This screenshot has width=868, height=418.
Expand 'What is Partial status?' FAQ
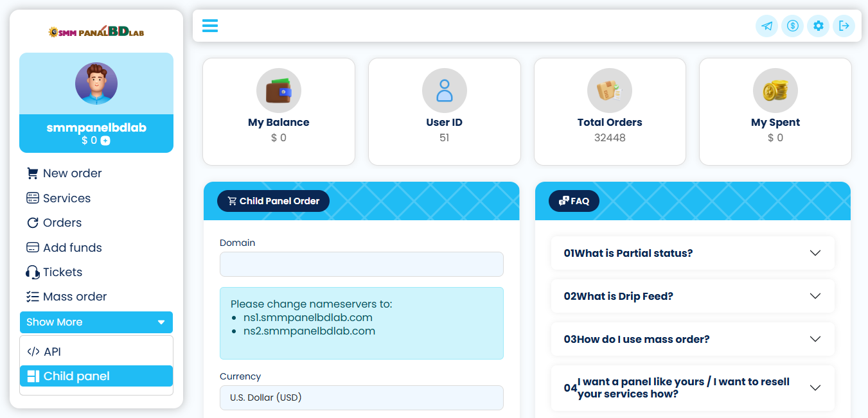pyautogui.click(x=693, y=253)
